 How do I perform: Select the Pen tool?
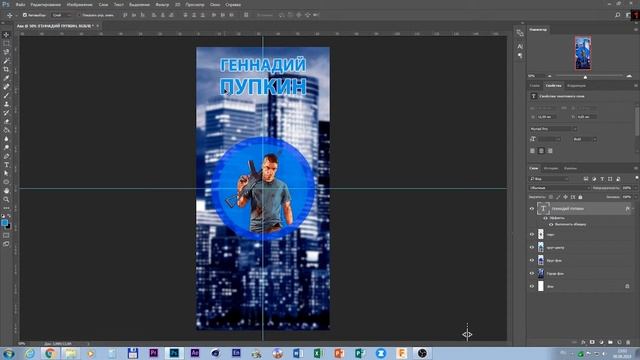6,156
